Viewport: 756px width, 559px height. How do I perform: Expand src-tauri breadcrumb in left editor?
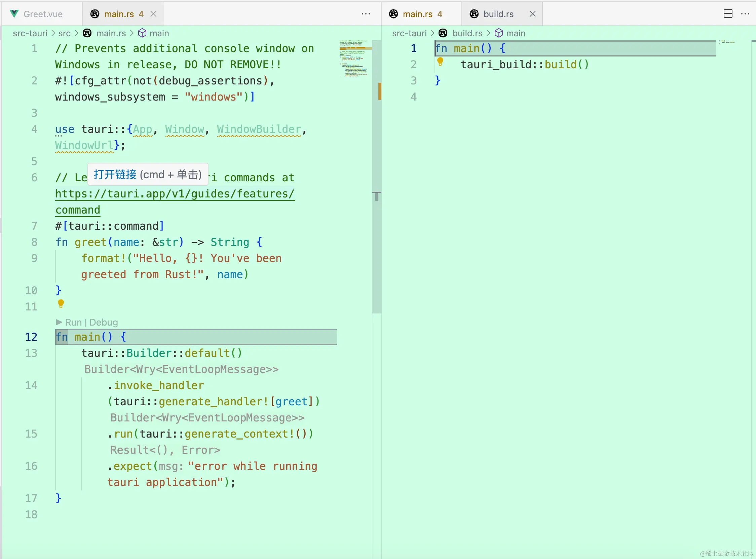(30, 33)
